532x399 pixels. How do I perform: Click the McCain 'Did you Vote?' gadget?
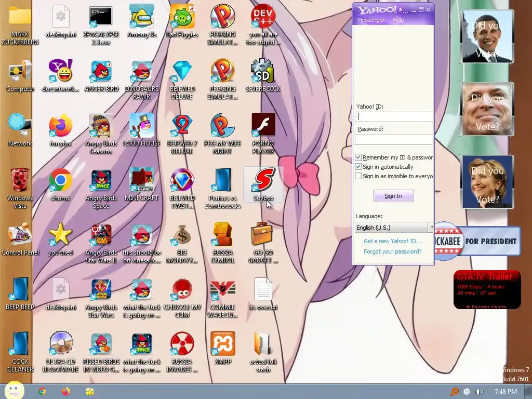[487, 109]
